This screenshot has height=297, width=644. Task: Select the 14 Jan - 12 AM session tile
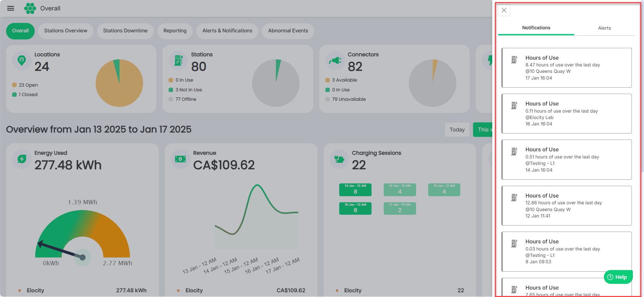pyautogui.click(x=400, y=190)
